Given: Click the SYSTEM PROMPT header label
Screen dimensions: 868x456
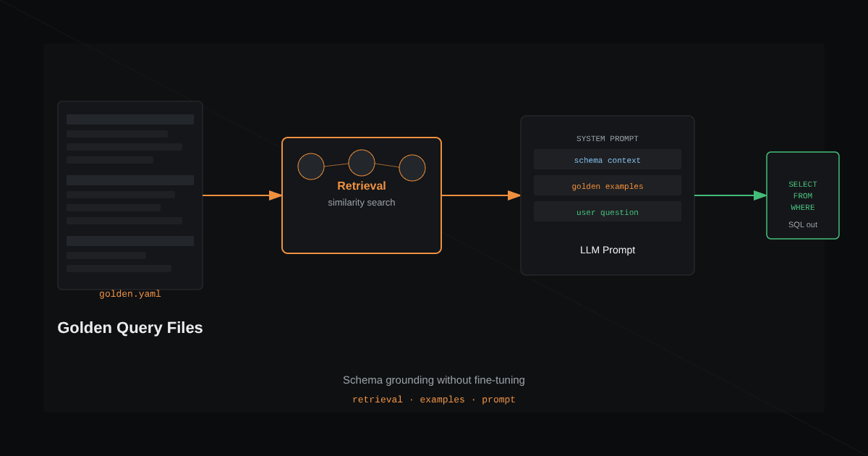Looking at the screenshot, I should 608,139.
